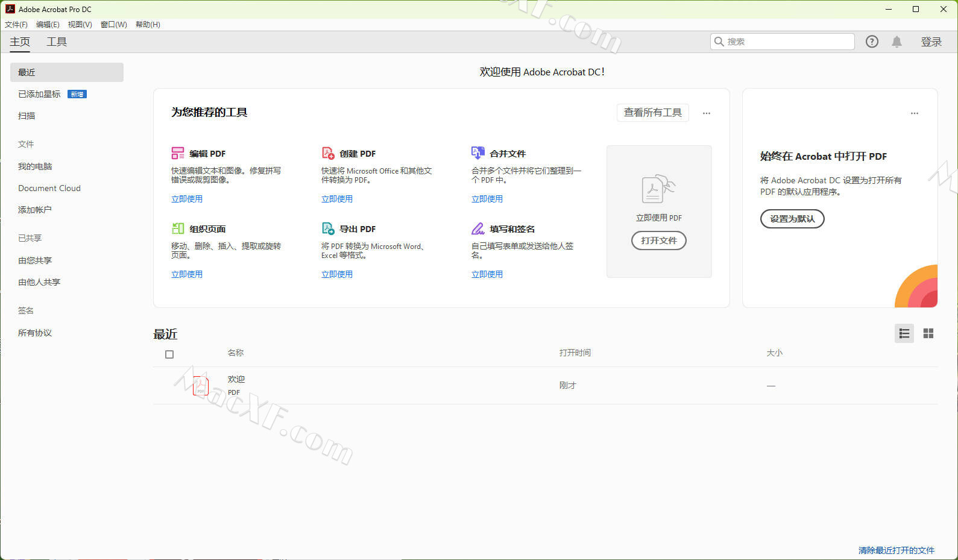Open the 窗口(W) menu
The width and height of the screenshot is (958, 560).
(113, 25)
